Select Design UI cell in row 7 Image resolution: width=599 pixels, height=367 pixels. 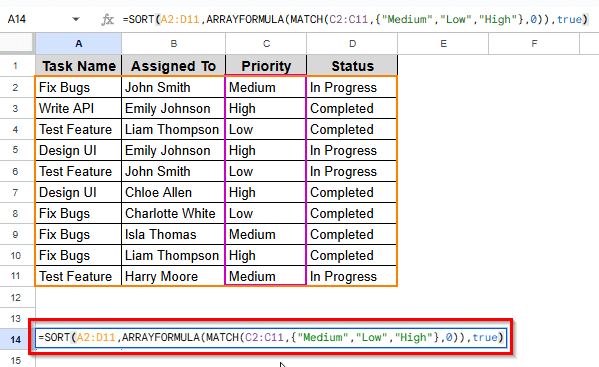click(x=79, y=192)
